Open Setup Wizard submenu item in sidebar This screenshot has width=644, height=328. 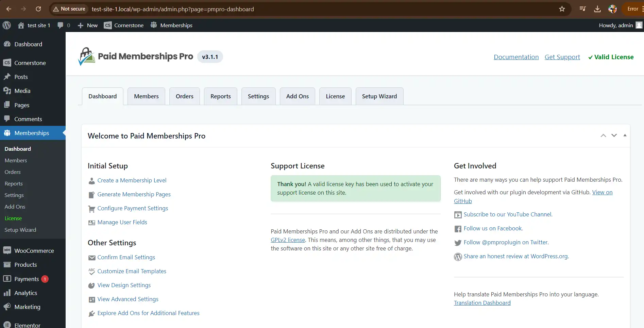coord(20,230)
